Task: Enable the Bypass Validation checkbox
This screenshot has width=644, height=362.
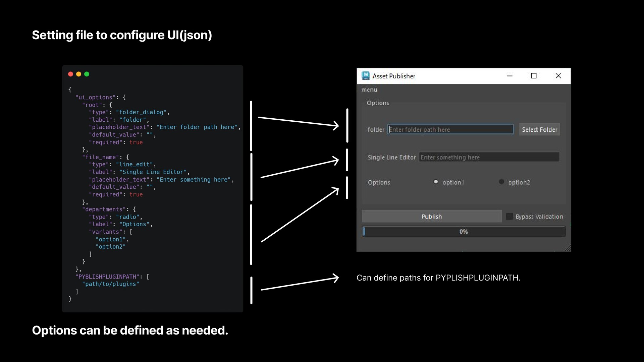Action: (509, 216)
